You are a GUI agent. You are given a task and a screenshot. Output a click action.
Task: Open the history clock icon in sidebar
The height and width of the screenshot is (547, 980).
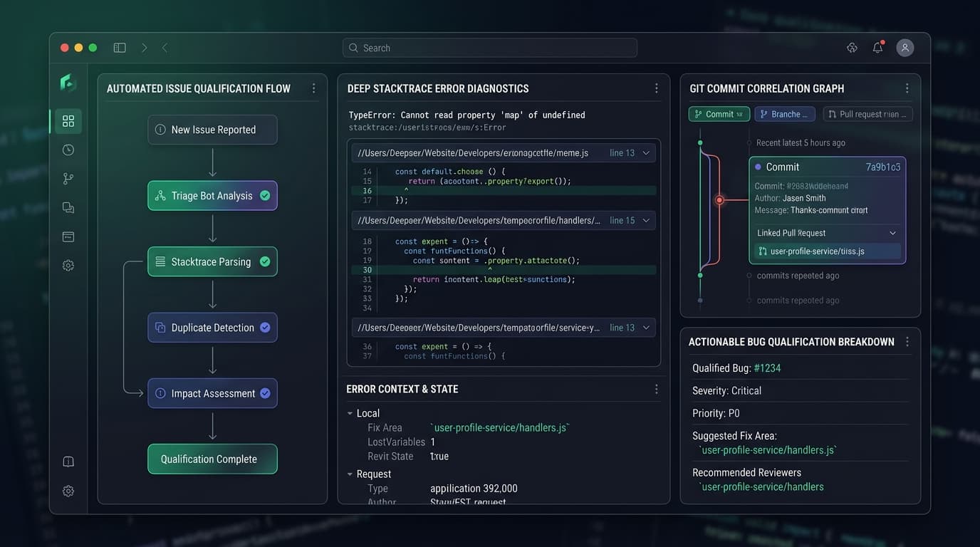(x=68, y=150)
